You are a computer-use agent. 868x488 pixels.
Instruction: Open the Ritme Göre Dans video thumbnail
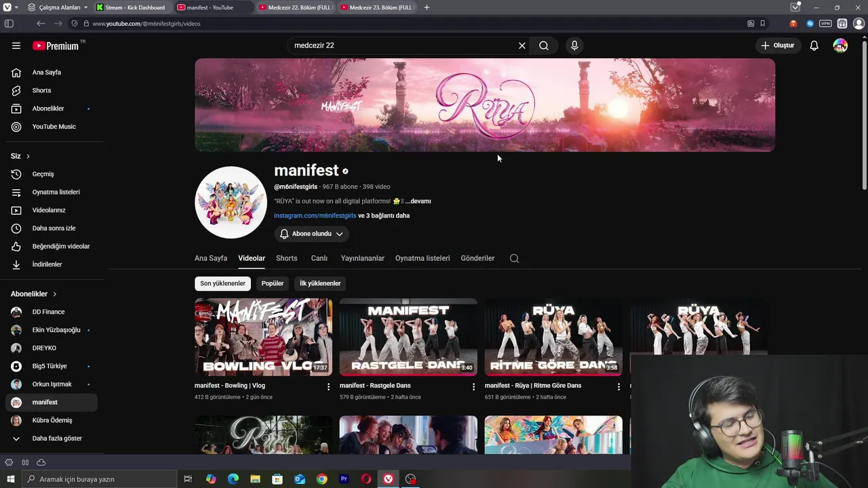pos(553,337)
